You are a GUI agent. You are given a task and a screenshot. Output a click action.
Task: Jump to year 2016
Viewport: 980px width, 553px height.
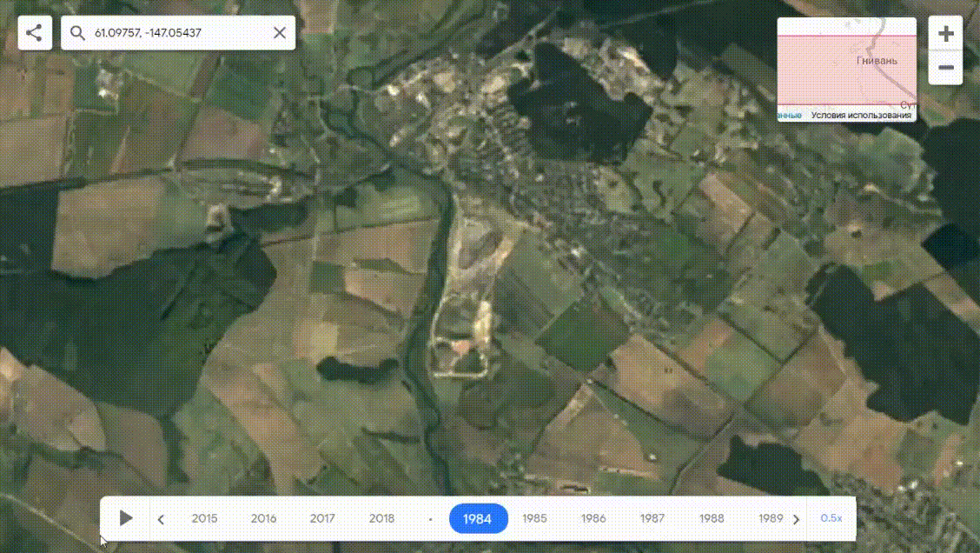click(263, 518)
